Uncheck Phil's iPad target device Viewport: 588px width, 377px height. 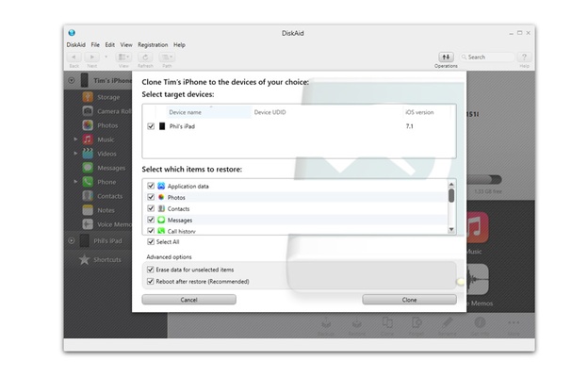[x=151, y=126]
